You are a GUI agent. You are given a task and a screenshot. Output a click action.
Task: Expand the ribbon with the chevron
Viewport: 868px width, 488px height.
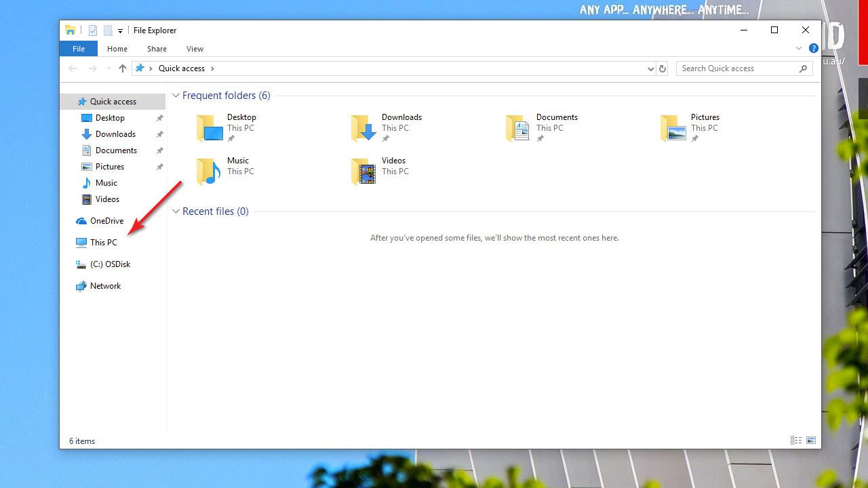pyautogui.click(x=799, y=48)
